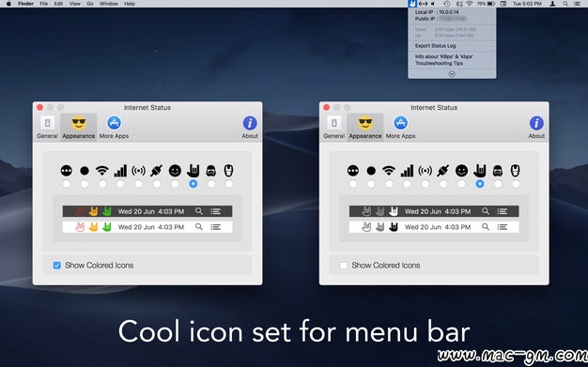Select radio button under solid dot, right window

(371, 184)
